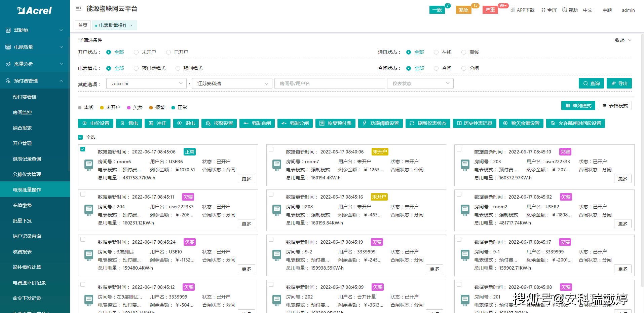The width and height of the screenshot is (644, 313).
Task: Click the meter icon on room6 card
Action: click(x=89, y=165)
